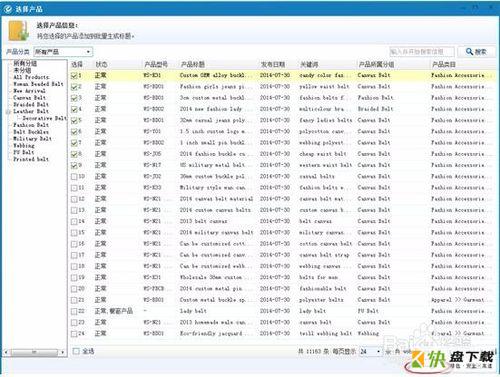The width and height of the screenshot is (500, 377).
Task: Click the "casual belts" keyword cell
Action: point(317,176)
